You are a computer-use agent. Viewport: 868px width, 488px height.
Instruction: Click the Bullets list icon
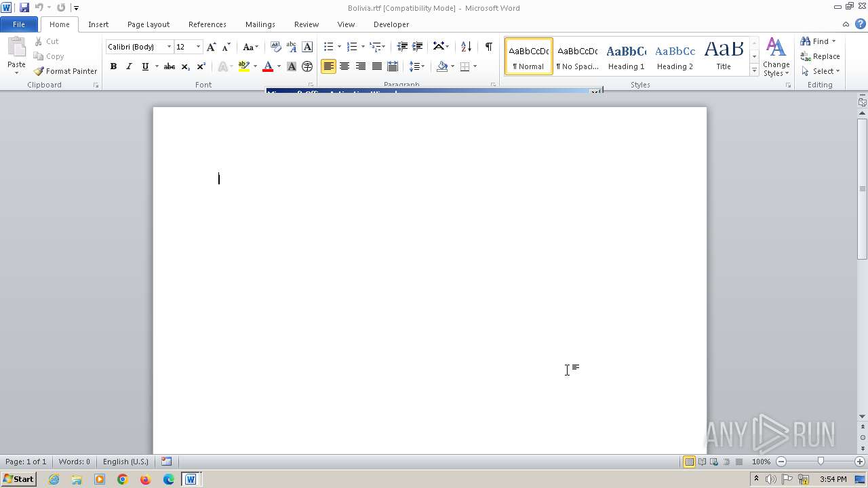pos(329,47)
